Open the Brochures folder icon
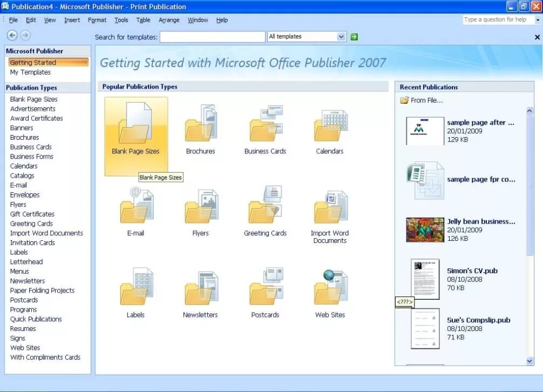This screenshot has width=543, height=392. point(201,123)
